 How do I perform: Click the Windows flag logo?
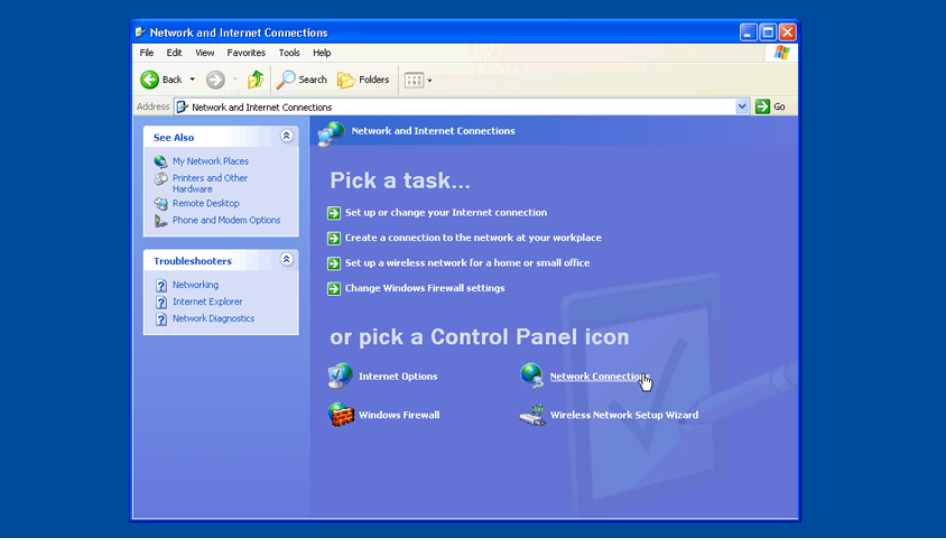coord(782,52)
